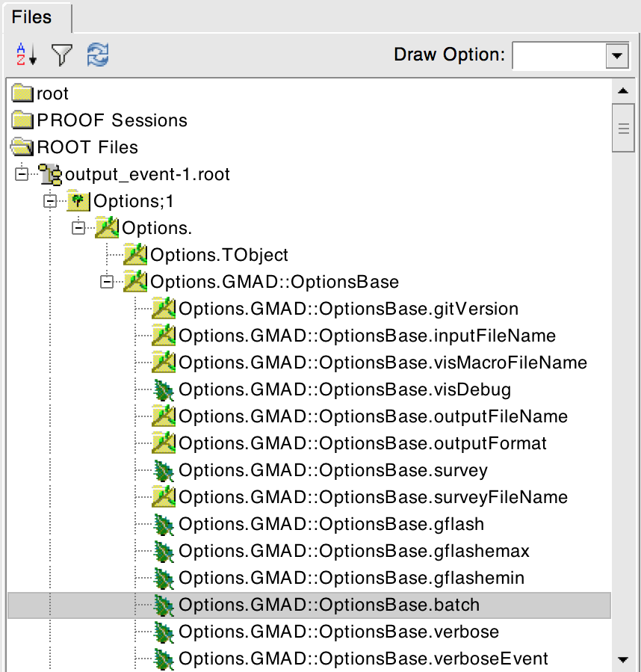The width and height of the screenshot is (641, 672).
Task: Select 'Options.GMAD::OptionsBase.gflashemax' label
Action: tap(354, 551)
